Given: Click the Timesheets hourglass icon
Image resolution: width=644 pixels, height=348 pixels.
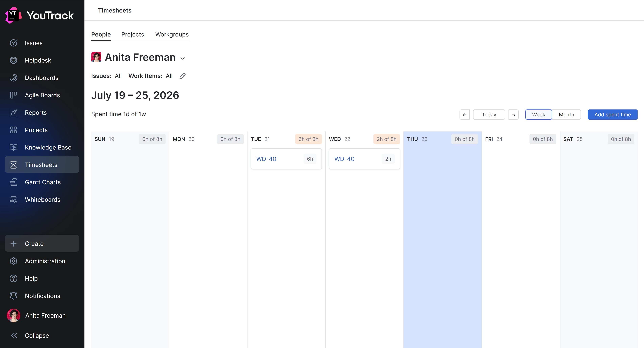Looking at the screenshot, I should [x=14, y=165].
